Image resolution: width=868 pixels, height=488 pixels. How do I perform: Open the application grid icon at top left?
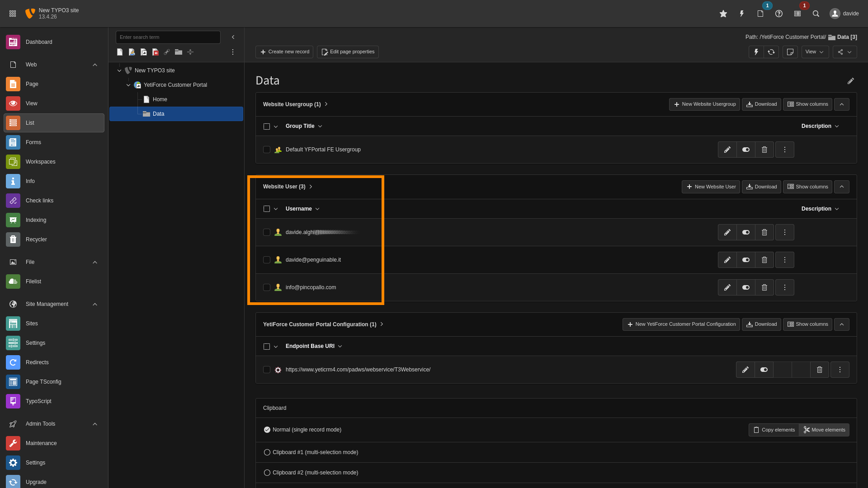(x=13, y=14)
